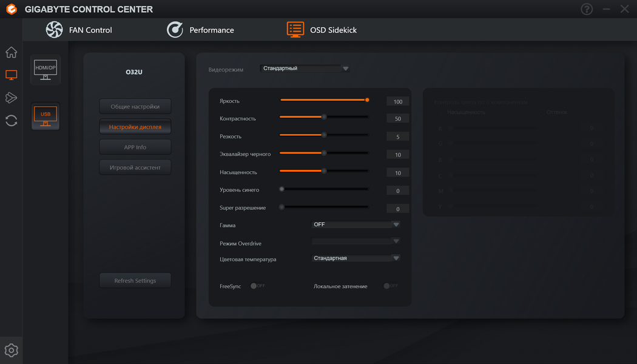Open Общие настройки section
The image size is (637, 364).
pos(135,106)
